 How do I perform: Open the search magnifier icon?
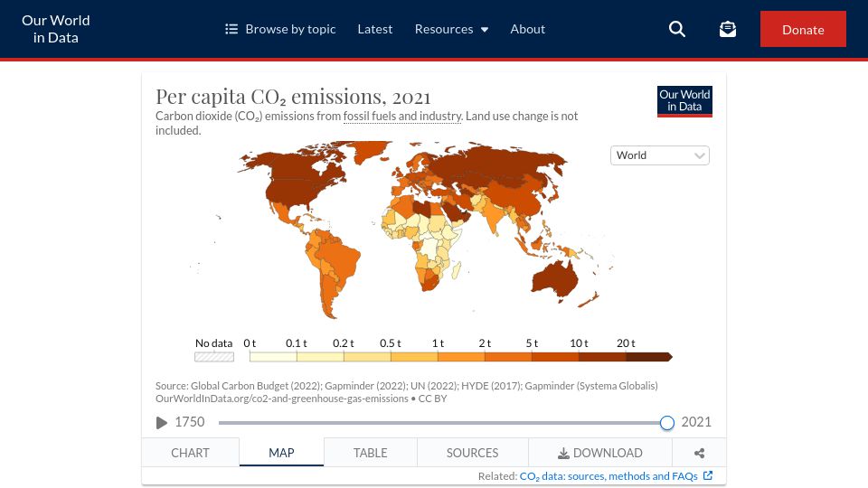click(676, 29)
